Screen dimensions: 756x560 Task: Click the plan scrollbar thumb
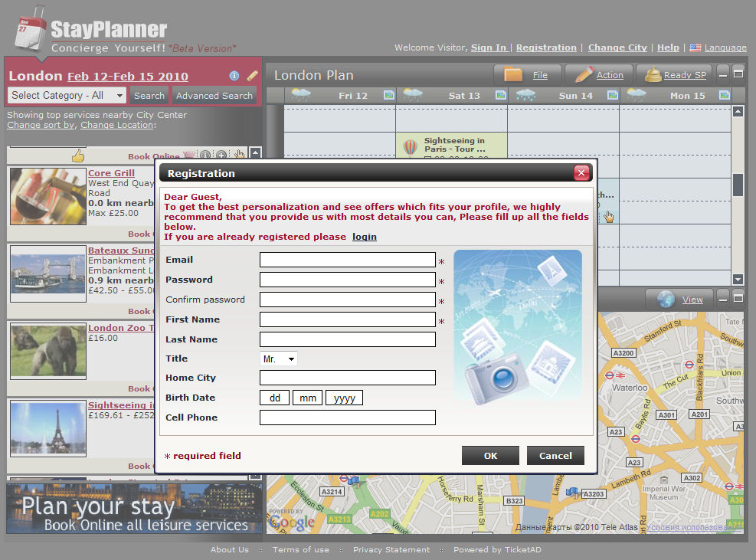coord(738,185)
